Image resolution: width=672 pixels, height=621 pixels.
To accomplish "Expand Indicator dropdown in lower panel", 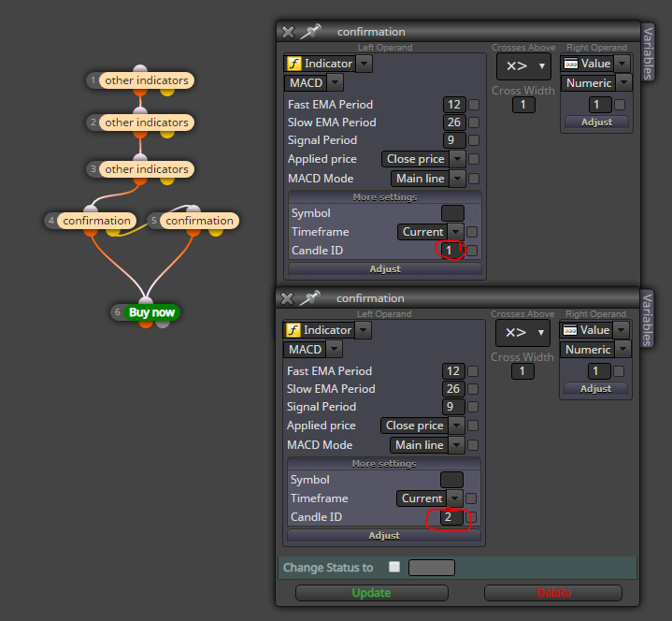I will pos(363,330).
